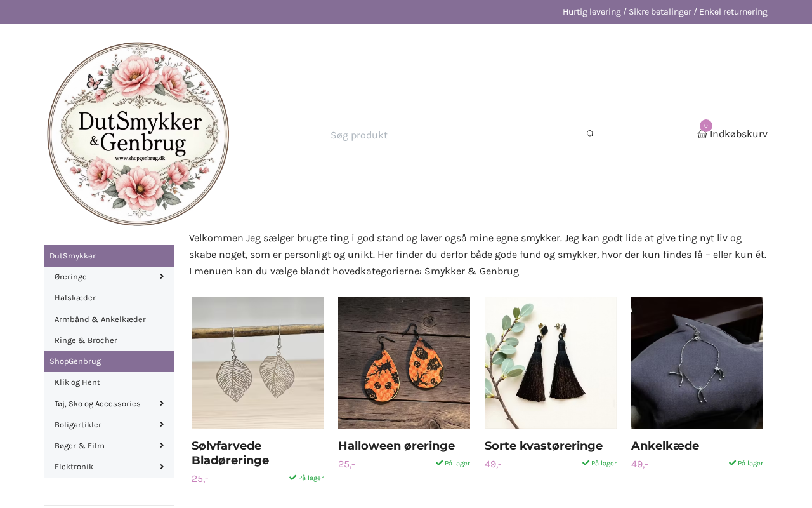Click the Sorte kvastøreringe title link
812x508 pixels.
click(544, 446)
